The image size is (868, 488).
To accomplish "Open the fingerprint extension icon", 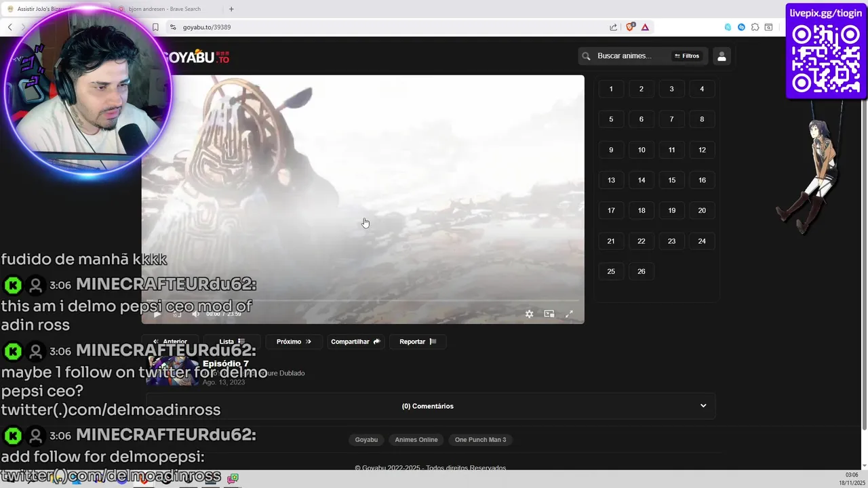I will [x=728, y=27].
